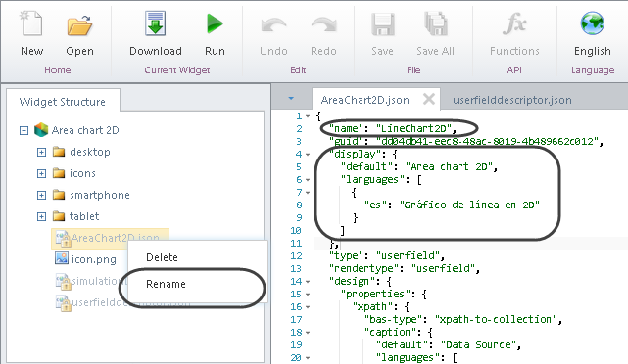Select the Widget Structure panel tab

[63, 102]
